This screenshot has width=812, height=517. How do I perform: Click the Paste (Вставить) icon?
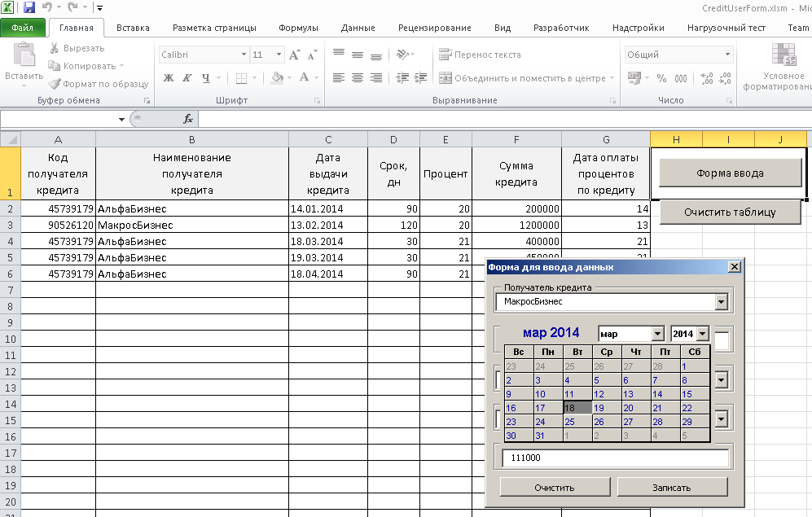tap(24, 55)
